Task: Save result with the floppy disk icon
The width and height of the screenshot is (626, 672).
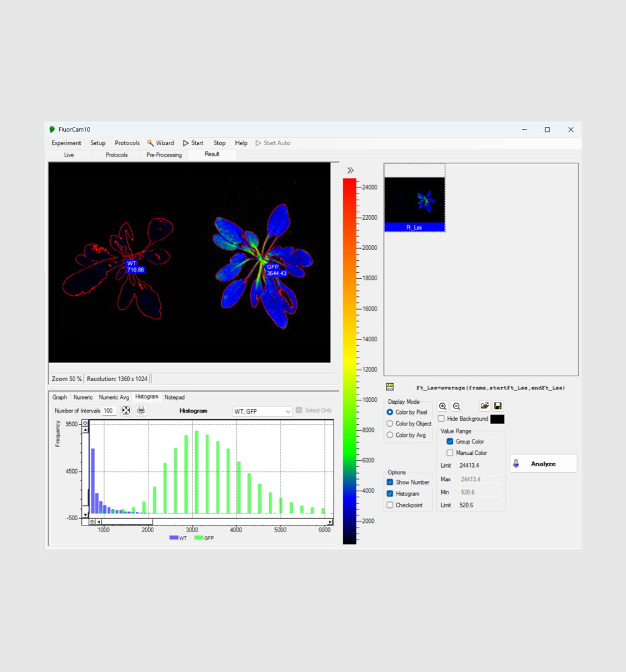Action: pos(498,406)
